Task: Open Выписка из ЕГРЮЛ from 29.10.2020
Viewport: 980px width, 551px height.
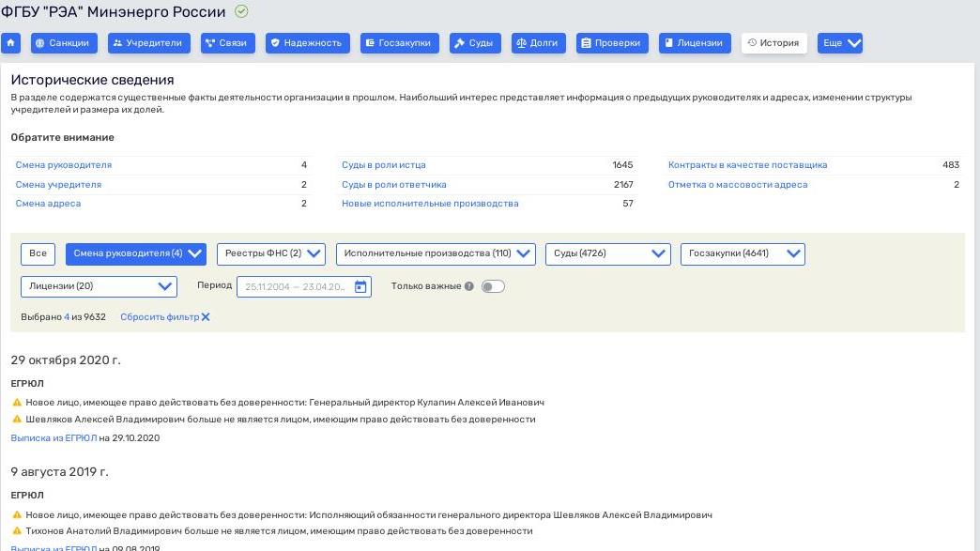Action: pos(54,438)
